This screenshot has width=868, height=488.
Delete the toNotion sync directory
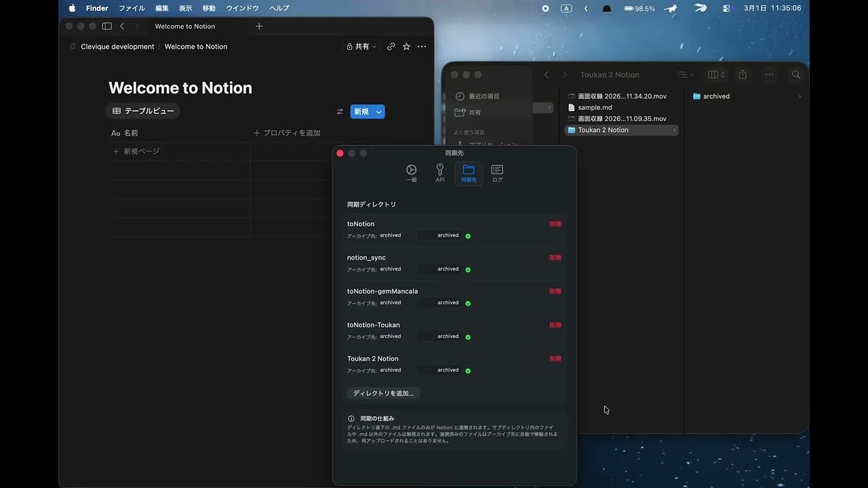pyautogui.click(x=555, y=224)
